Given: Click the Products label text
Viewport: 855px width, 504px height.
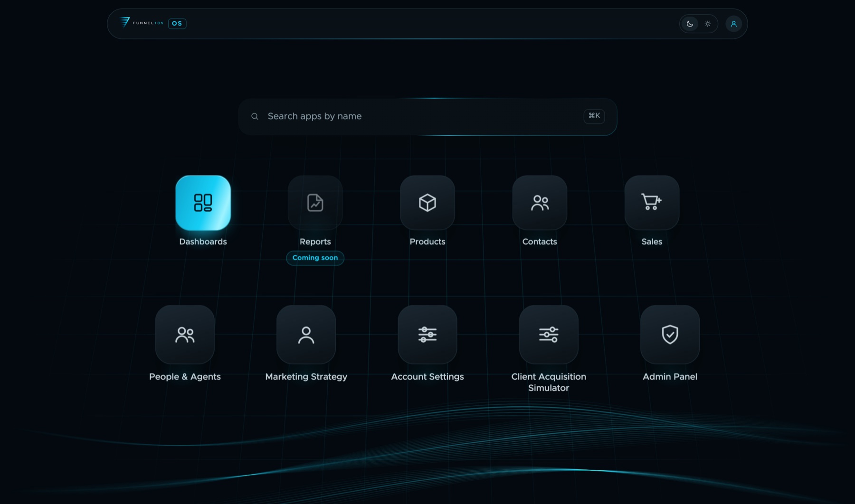Looking at the screenshot, I should (x=427, y=242).
